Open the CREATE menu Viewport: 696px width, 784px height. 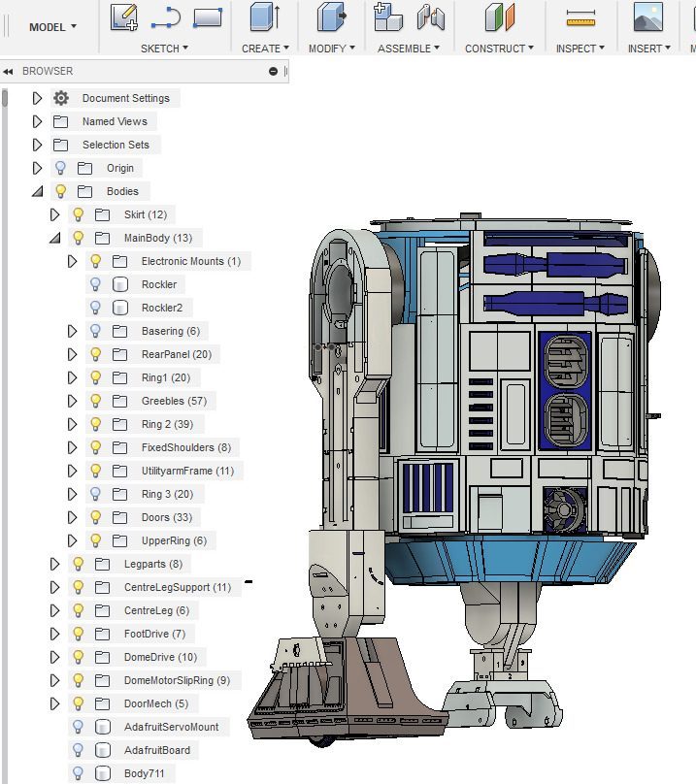(x=265, y=49)
